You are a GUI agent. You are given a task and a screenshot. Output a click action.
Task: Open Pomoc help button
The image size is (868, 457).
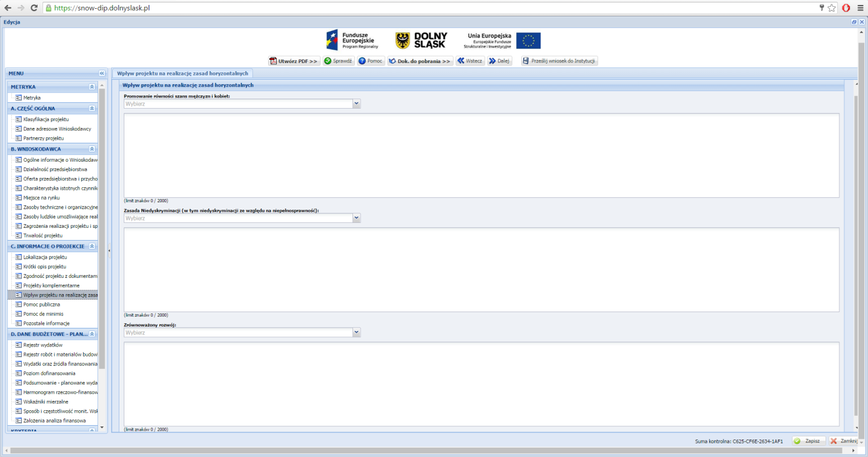pos(371,61)
